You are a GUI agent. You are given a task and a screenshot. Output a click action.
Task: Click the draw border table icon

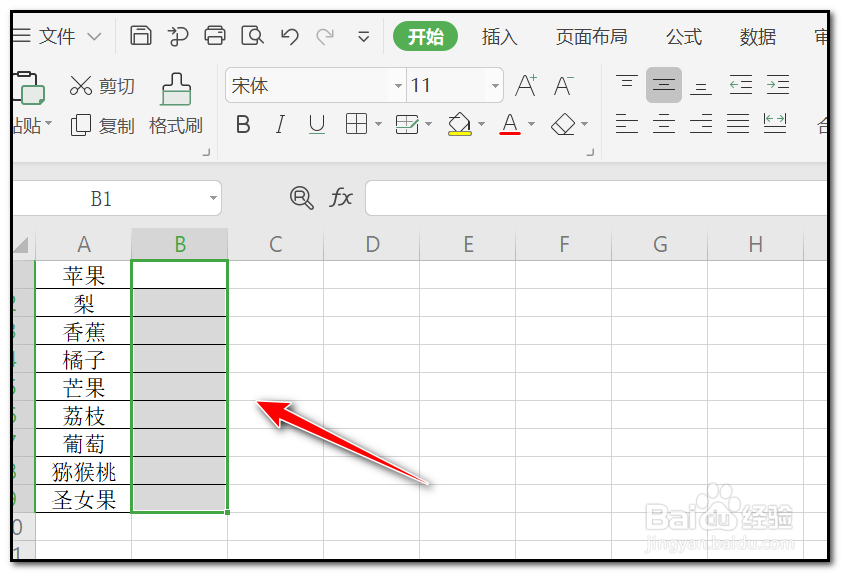(x=407, y=124)
